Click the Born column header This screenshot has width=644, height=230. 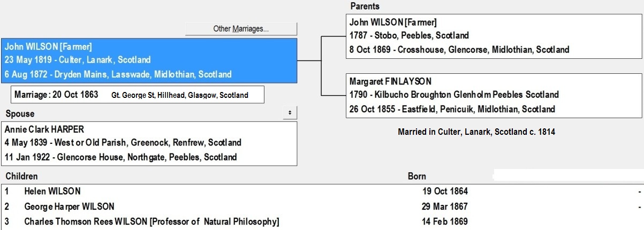(417, 176)
